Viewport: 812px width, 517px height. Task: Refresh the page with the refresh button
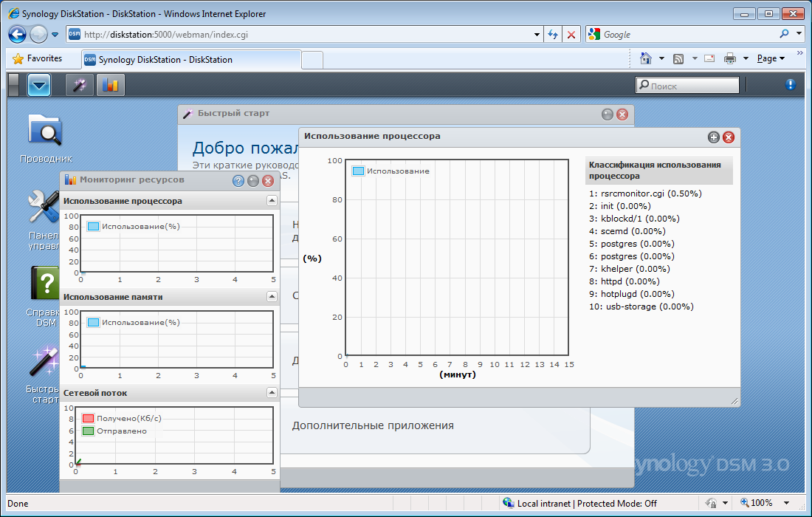point(553,35)
